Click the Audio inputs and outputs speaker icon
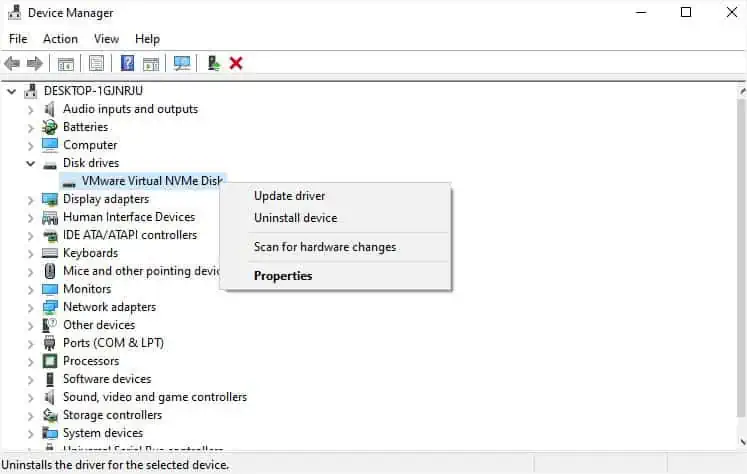The image size is (747, 474). 50,109
